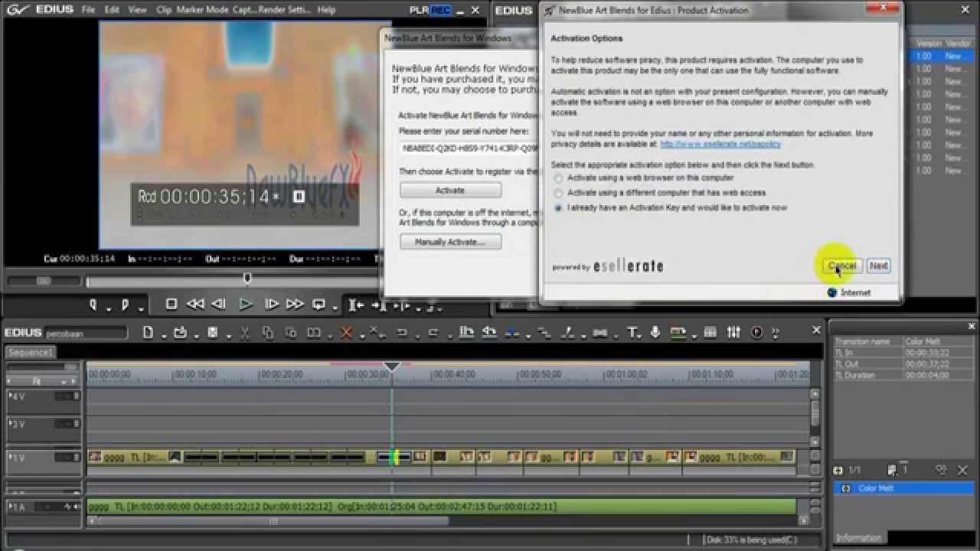Click the serial number input field
This screenshot has height=551, width=980.
point(470,148)
